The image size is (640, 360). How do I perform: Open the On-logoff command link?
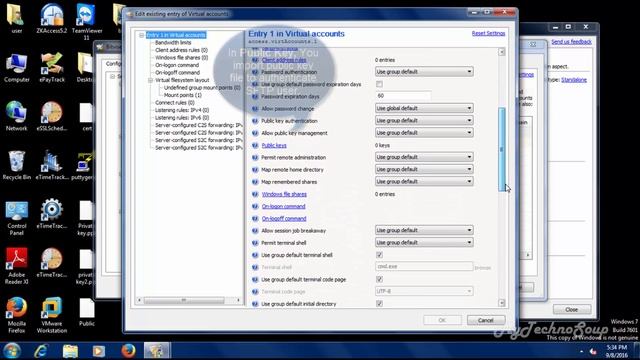point(284,219)
